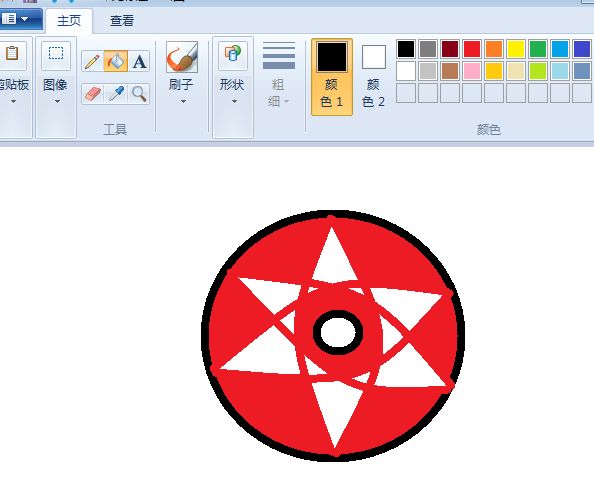
Task: Pick the black color swatch
Action: 406,49
